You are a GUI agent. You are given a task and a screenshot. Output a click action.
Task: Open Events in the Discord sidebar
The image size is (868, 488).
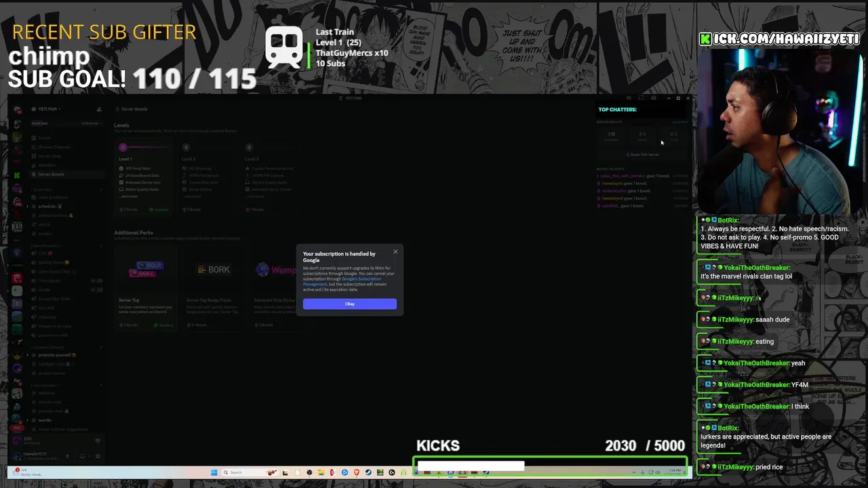tap(45, 138)
